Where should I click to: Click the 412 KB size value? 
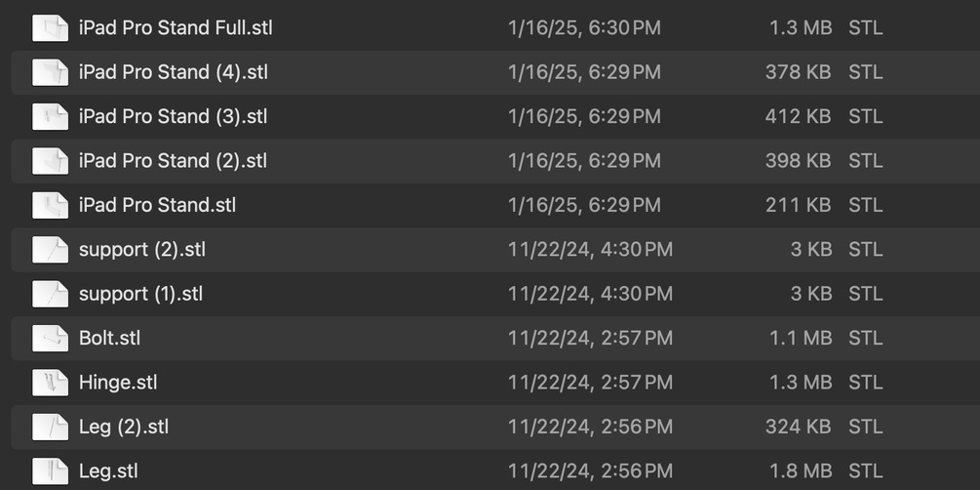[x=798, y=117]
